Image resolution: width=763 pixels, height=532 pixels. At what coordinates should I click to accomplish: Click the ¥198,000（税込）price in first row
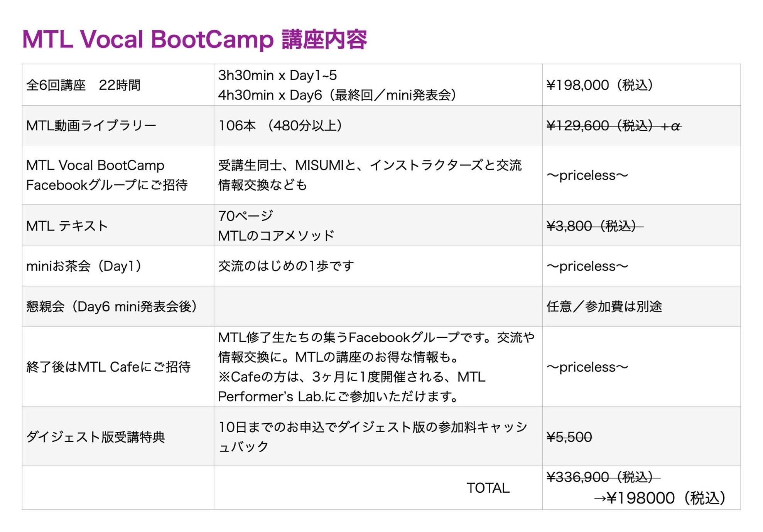pos(599,85)
